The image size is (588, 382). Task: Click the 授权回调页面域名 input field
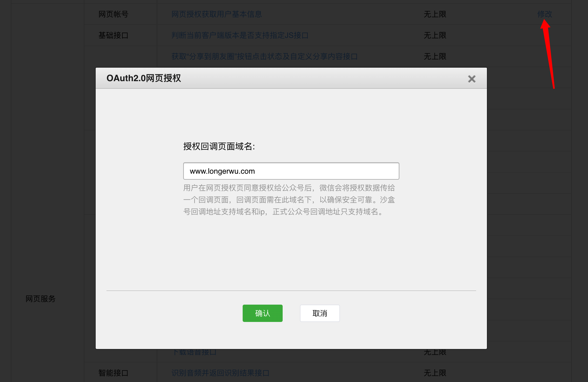[291, 171]
